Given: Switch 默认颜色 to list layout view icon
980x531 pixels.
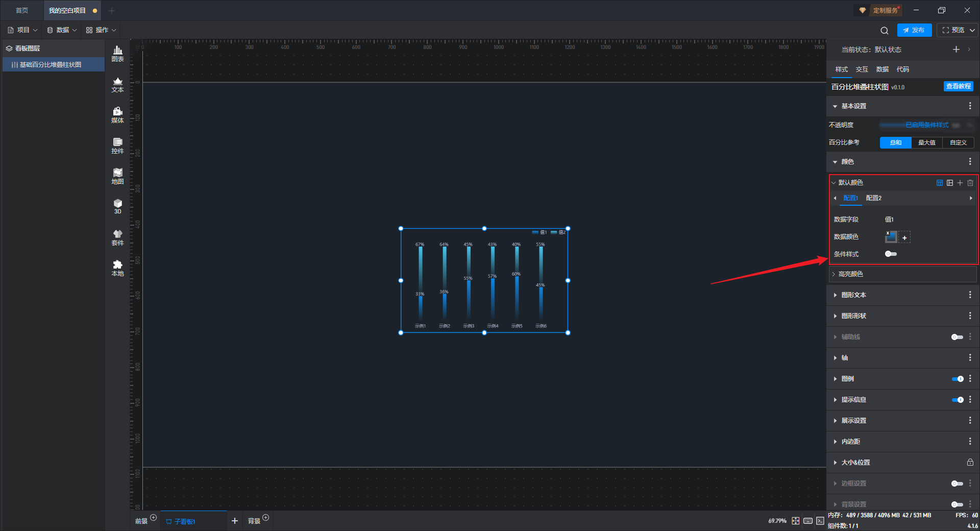Looking at the screenshot, I should point(950,183).
